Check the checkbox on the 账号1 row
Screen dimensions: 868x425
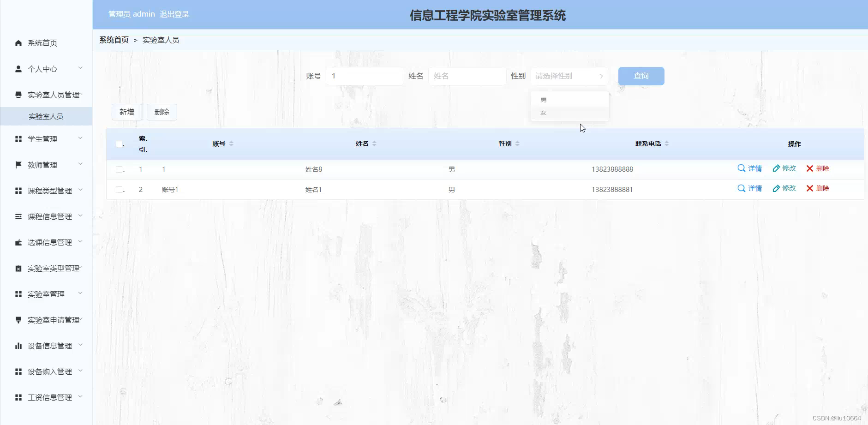pyautogui.click(x=119, y=189)
